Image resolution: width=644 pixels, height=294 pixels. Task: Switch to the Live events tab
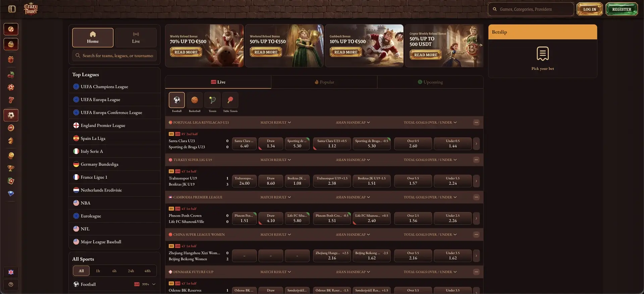click(218, 82)
